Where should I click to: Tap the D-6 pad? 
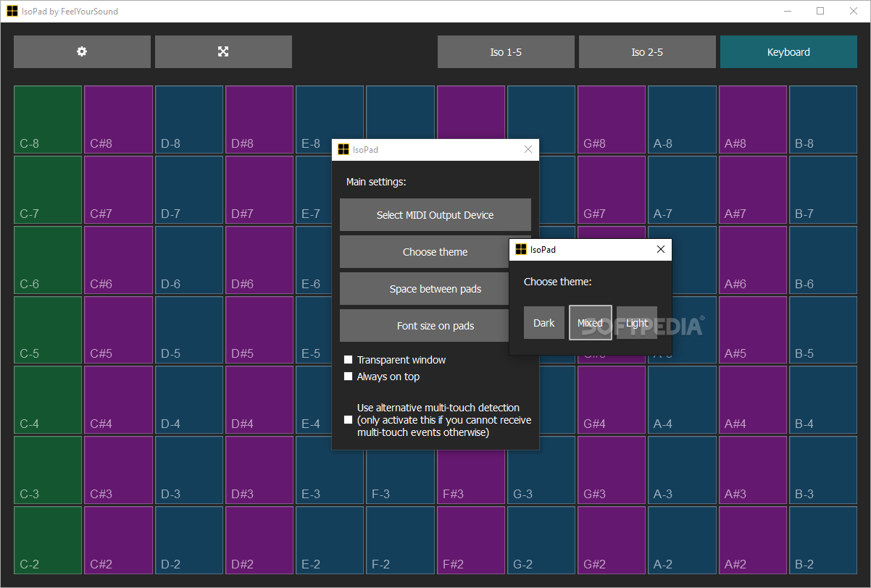189,260
